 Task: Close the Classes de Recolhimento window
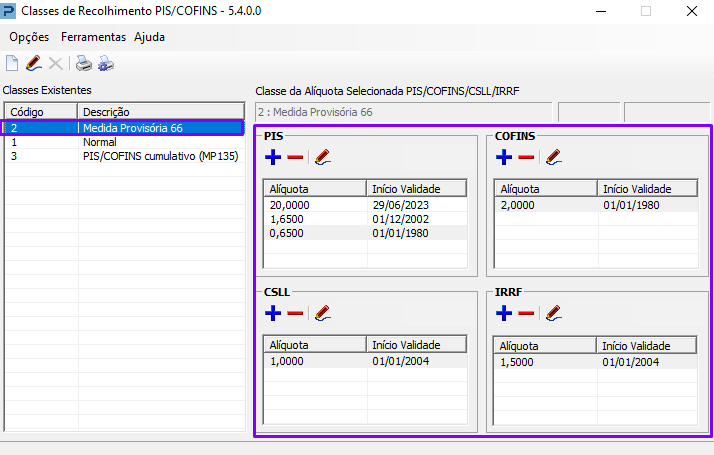(692, 11)
